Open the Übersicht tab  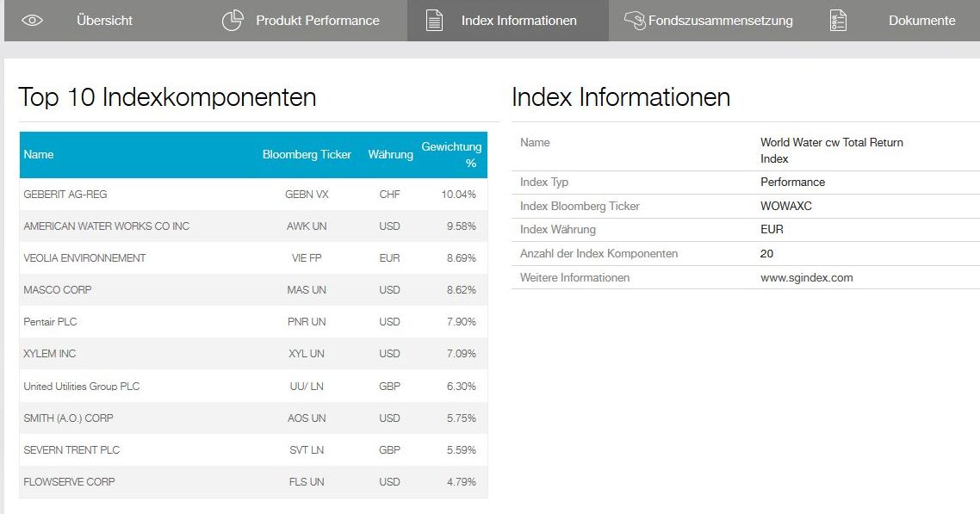tap(104, 21)
